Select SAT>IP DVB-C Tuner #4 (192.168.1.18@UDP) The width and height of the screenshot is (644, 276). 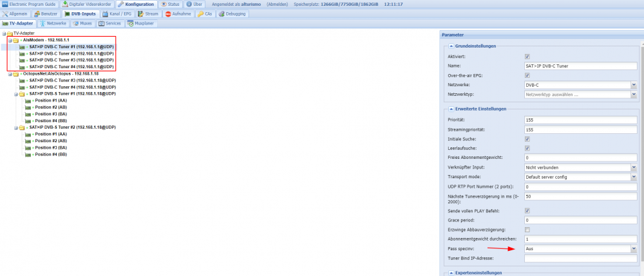(x=73, y=87)
